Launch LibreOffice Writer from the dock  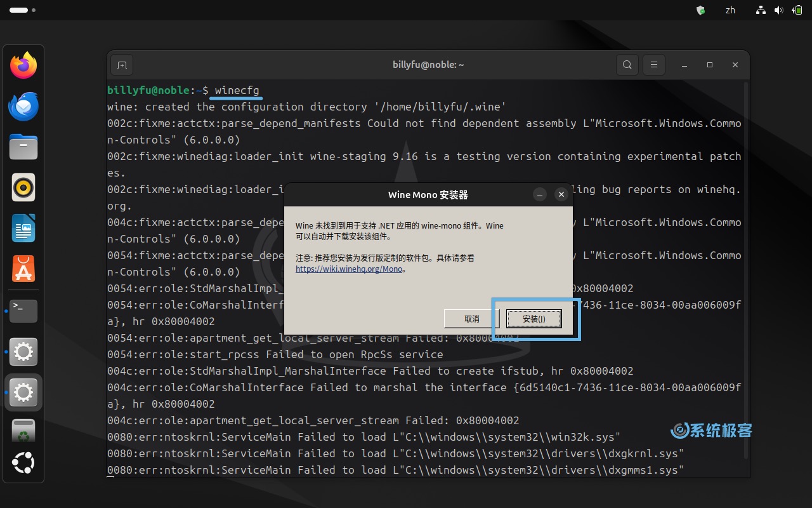point(23,228)
